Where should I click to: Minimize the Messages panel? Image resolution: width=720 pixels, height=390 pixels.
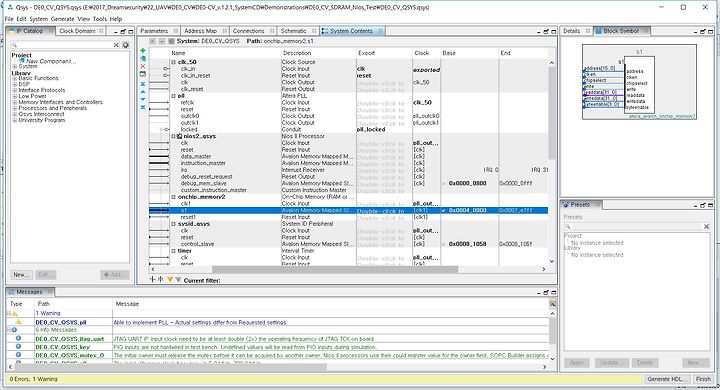(538, 292)
